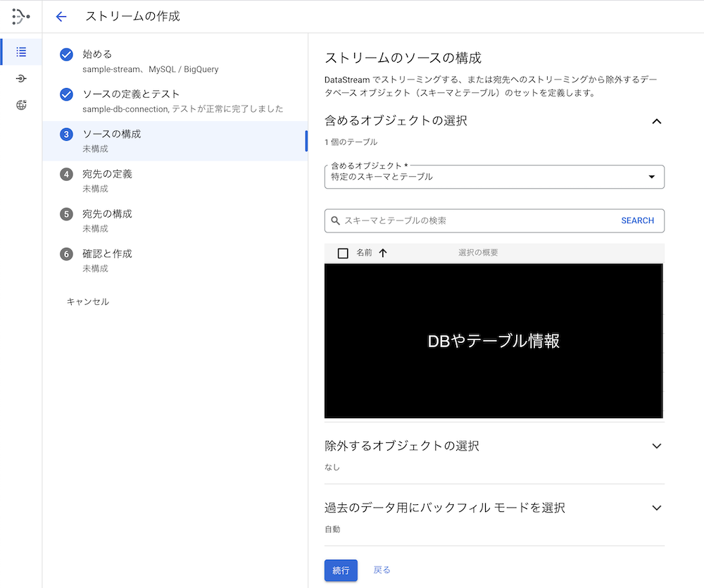
Task: Click step 5 number badge
Action: coord(66,214)
